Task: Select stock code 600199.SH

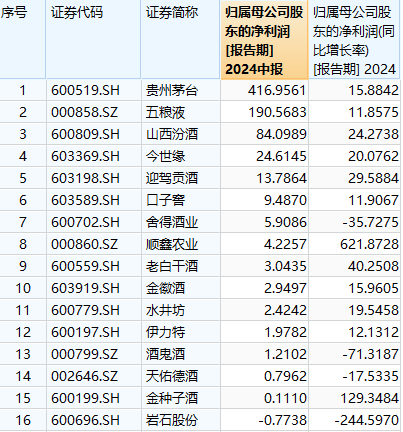Action: 85,398
